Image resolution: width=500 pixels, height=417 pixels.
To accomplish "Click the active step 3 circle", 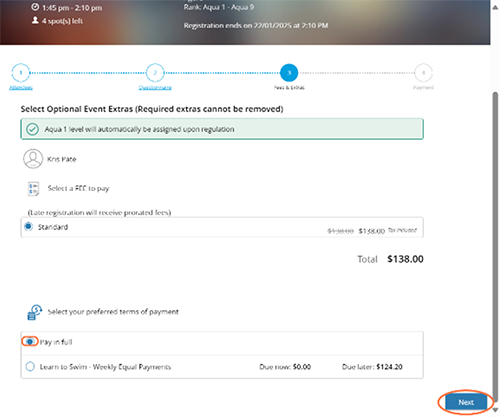I will [x=289, y=73].
